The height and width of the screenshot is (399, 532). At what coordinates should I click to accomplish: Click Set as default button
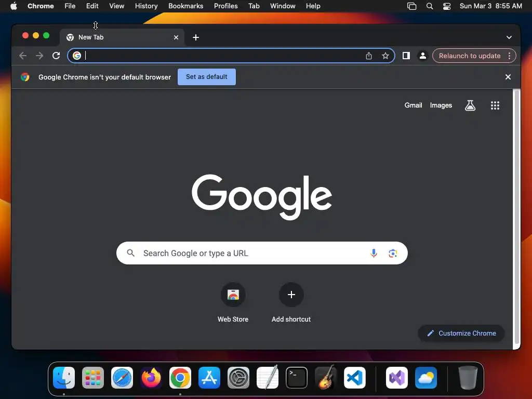(207, 77)
